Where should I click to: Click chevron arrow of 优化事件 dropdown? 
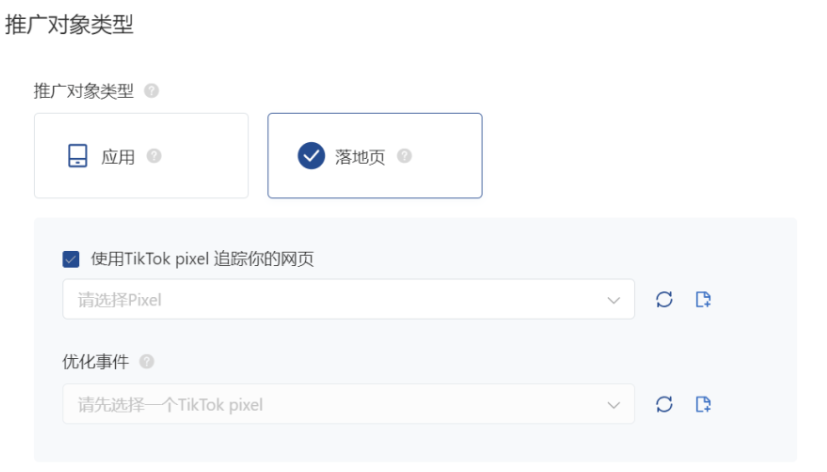click(x=613, y=405)
